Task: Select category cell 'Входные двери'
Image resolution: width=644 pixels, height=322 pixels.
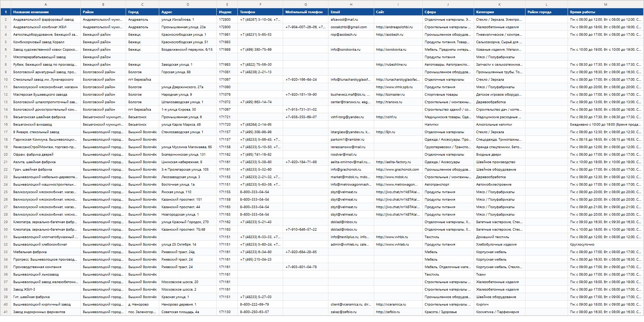Action: click(499, 155)
